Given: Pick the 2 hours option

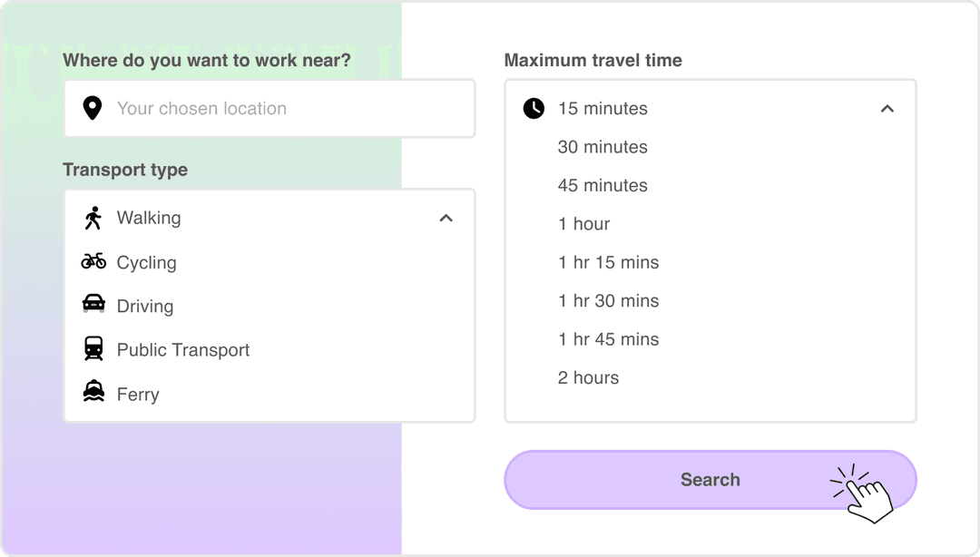Looking at the screenshot, I should click(x=588, y=377).
